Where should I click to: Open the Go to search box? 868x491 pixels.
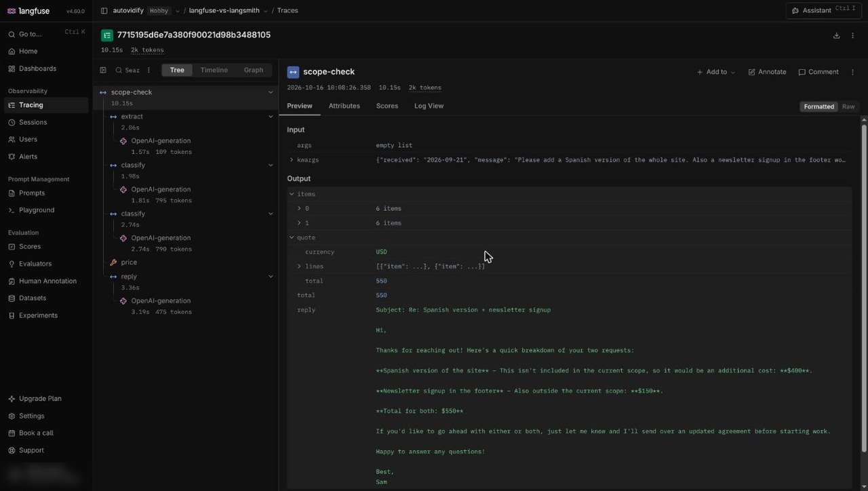point(46,34)
